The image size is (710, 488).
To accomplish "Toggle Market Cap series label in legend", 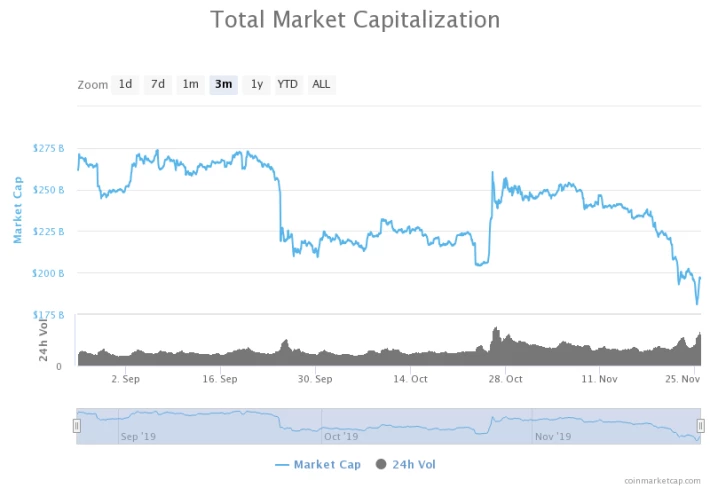I will click(x=327, y=464).
